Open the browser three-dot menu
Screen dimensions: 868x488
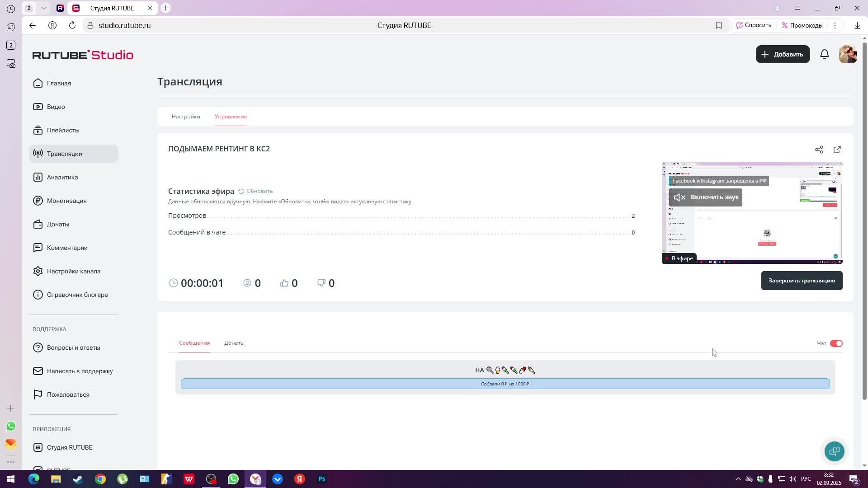click(835, 25)
